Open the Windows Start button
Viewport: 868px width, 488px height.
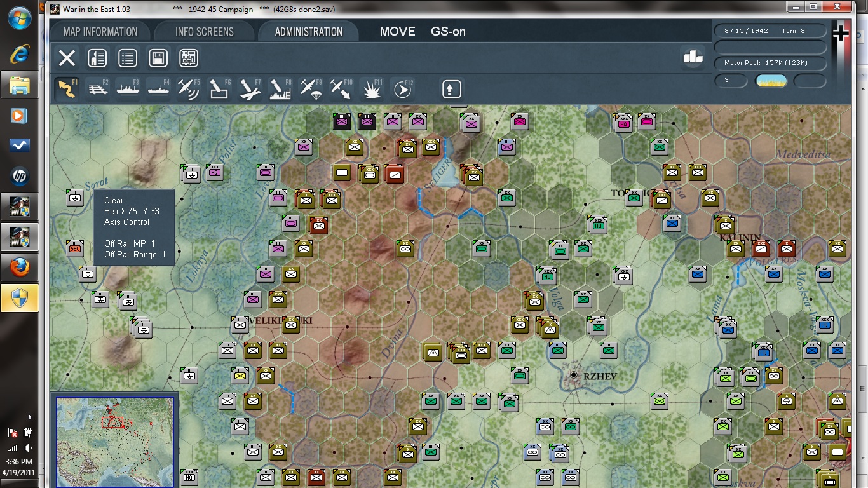(20, 18)
